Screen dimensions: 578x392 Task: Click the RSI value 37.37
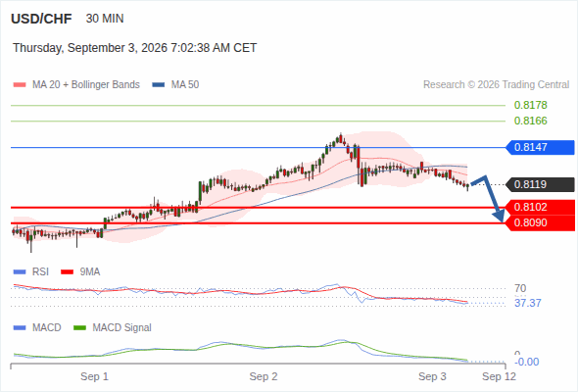pyautogui.click(x=528, y=304)
